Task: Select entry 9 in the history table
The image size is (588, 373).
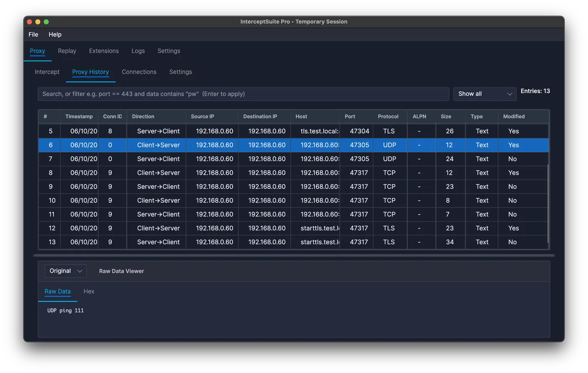Action: click(x=293, y=187)
